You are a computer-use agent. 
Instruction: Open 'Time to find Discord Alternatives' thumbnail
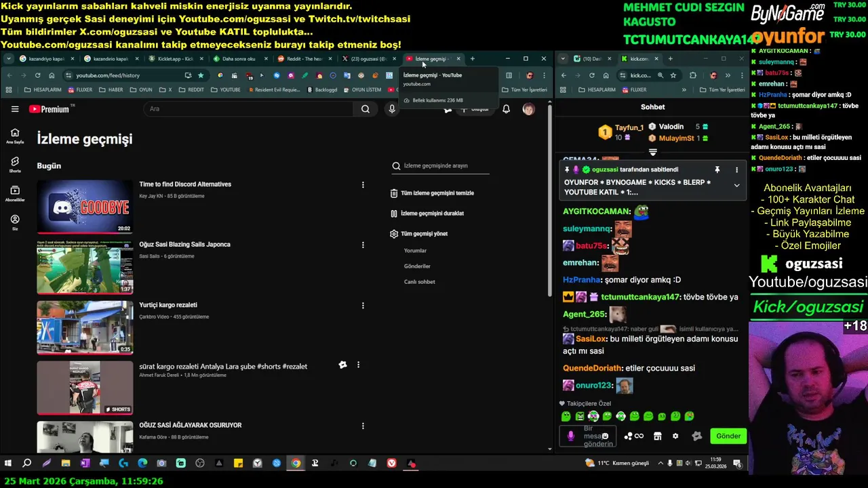coord(85,207)
